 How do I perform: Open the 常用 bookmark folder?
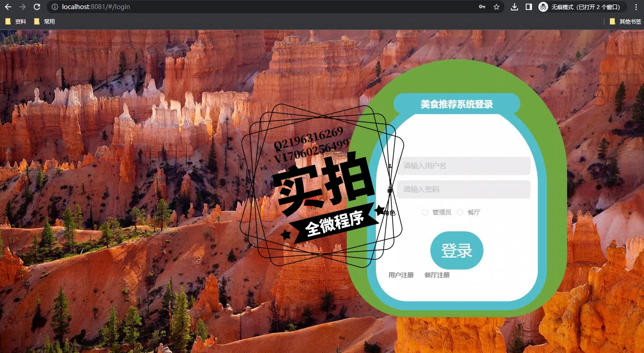44,21
